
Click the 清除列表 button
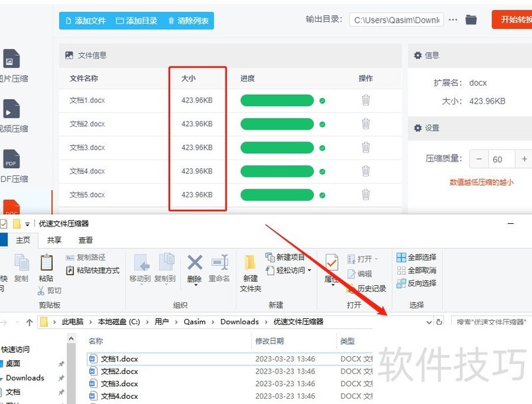188,21
